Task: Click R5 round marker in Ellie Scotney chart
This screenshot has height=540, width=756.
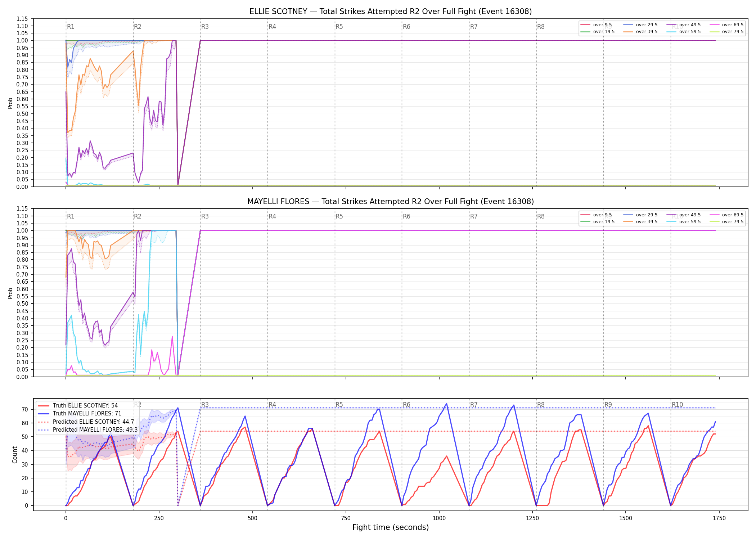Action: click(x=339, y=27)
